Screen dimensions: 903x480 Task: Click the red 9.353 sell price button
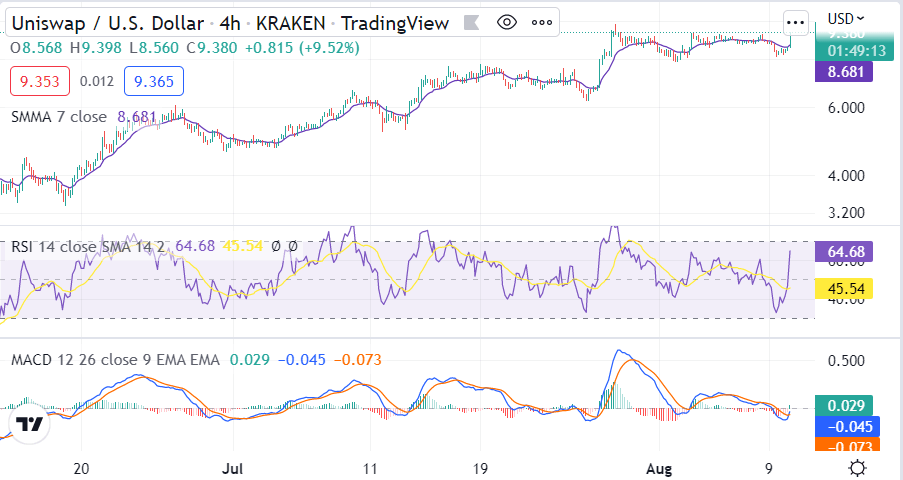pos(40,81)
